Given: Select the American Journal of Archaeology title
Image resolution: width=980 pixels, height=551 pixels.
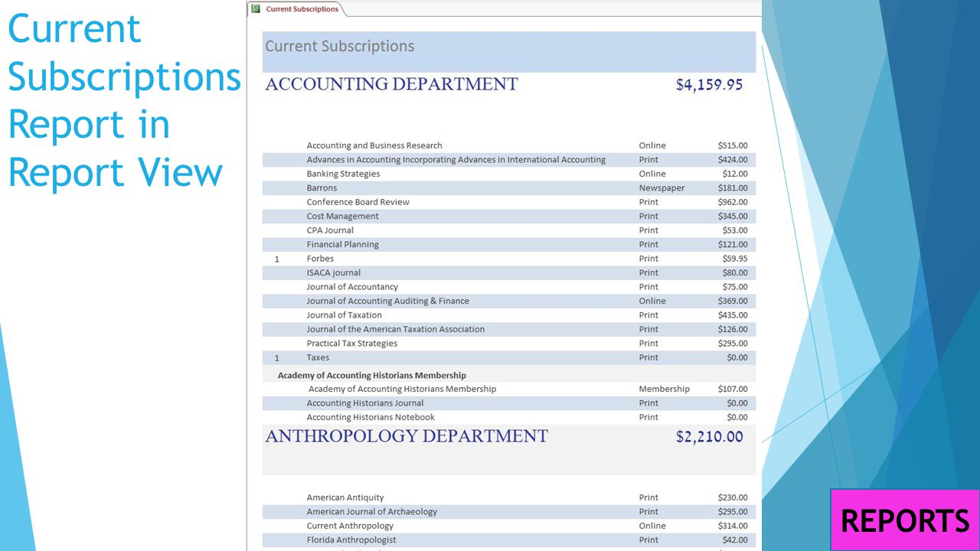Looking at the screenshot, I should (x=372, y=512).
